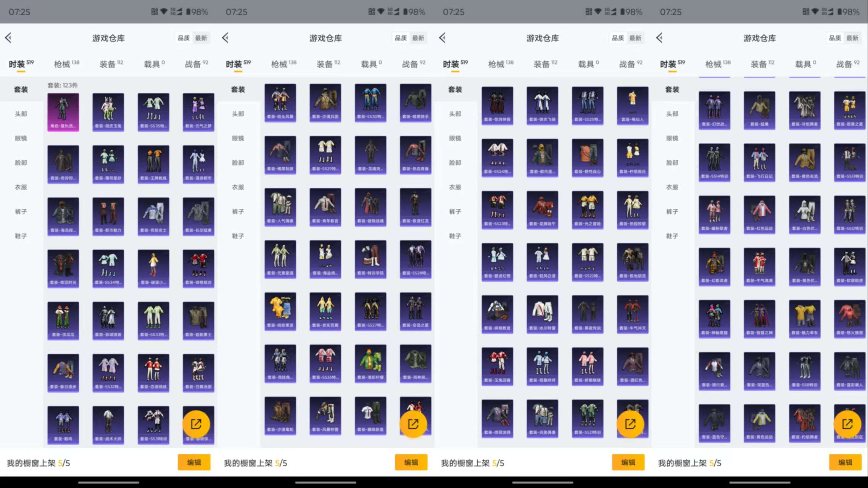Open the 套装-SS8特训 outfit thumbnail
Image resolution: width=868 pixels, height=488 pixels.
pyautogui.click(x=805, y=371)
